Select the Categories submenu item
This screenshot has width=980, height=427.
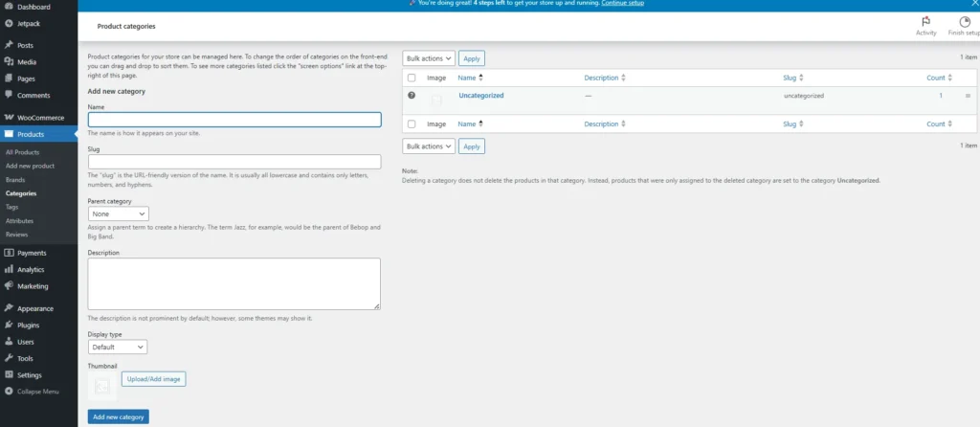point(21,193)
